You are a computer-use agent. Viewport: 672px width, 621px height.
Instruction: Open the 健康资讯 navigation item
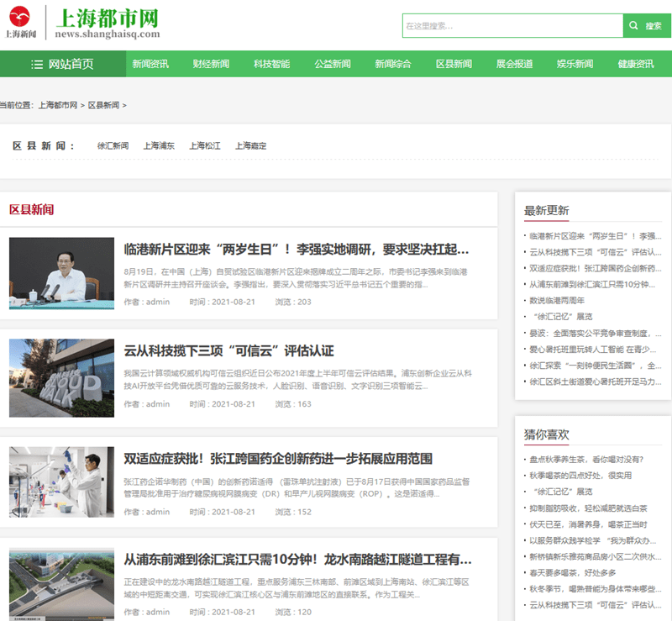pos(636,64)
